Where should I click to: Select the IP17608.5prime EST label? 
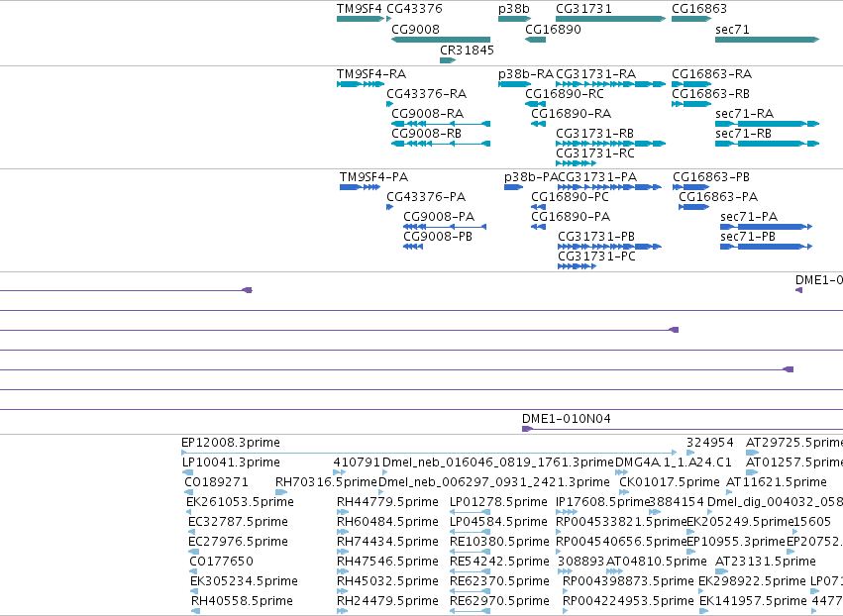click(603, 502)
